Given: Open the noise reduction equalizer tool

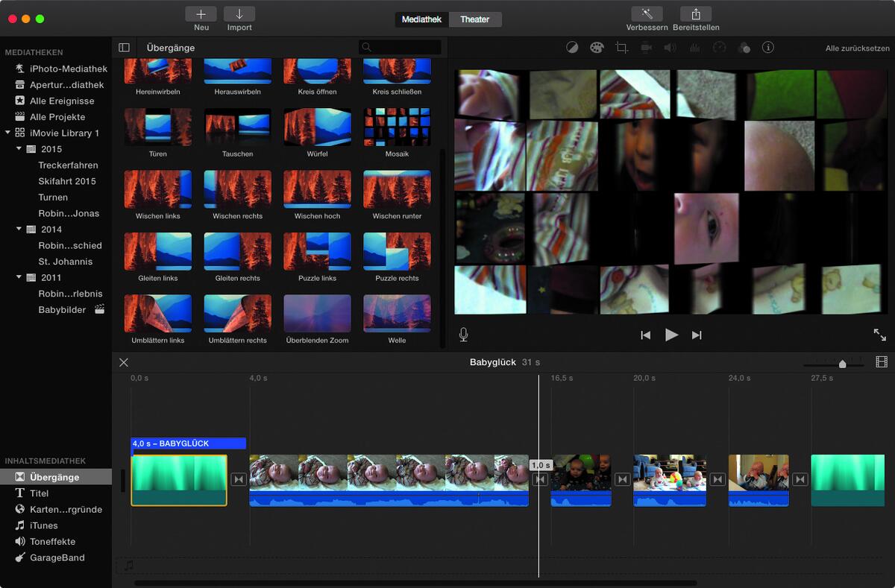Looking at the screenshot, I should pyautogui.click(x=694, y=47).
